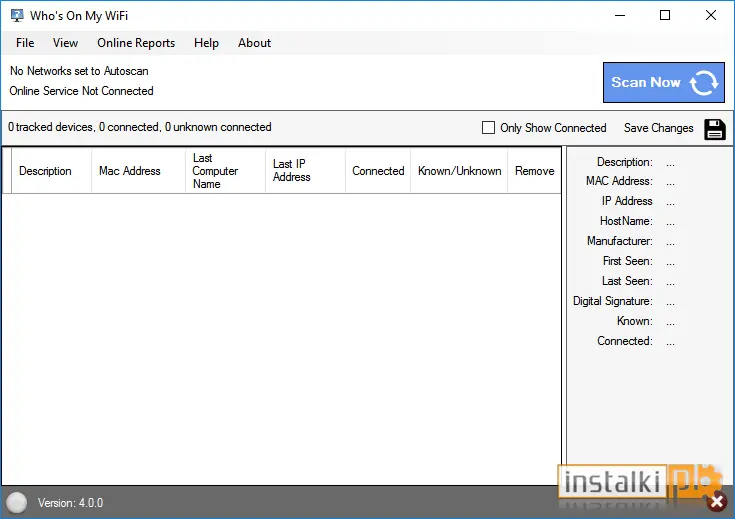Click the Save Changes label
Screen dimensions: 735x519
click(658, 128)
